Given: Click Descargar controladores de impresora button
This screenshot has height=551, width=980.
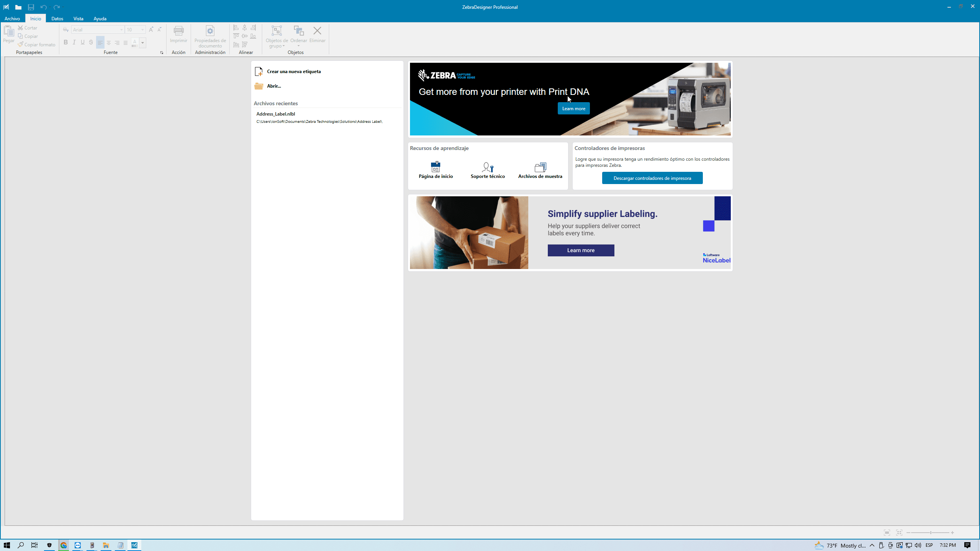Looking at the screenshot, I should pyautogui.click(x=652, y=178).
